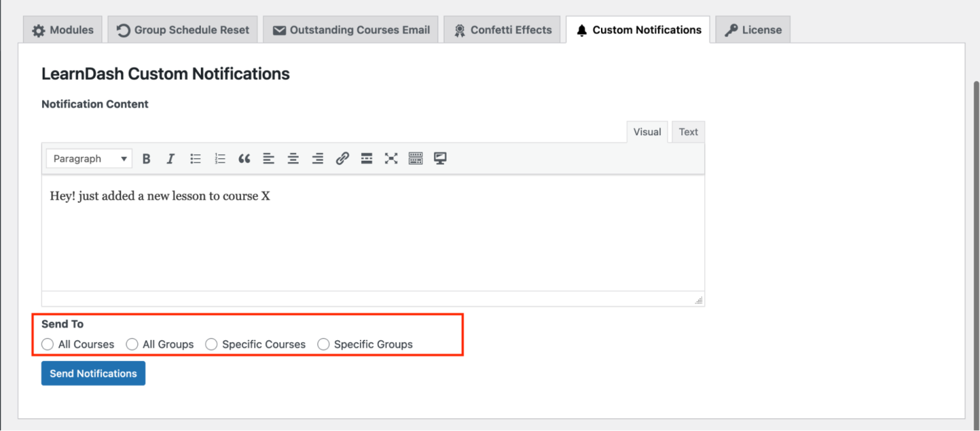Open the keyboard shortcuts help

coord(415,158)
